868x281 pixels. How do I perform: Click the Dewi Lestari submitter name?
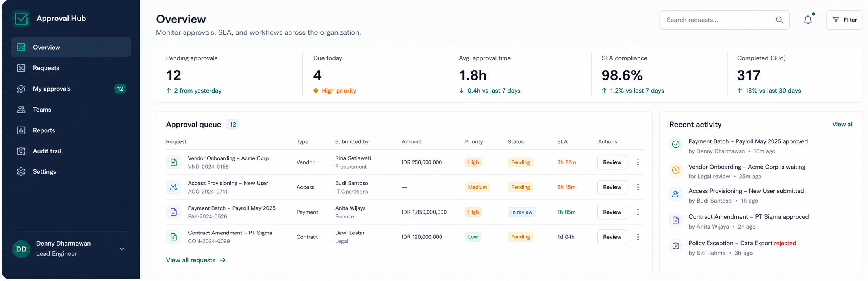tap(351, 233)
